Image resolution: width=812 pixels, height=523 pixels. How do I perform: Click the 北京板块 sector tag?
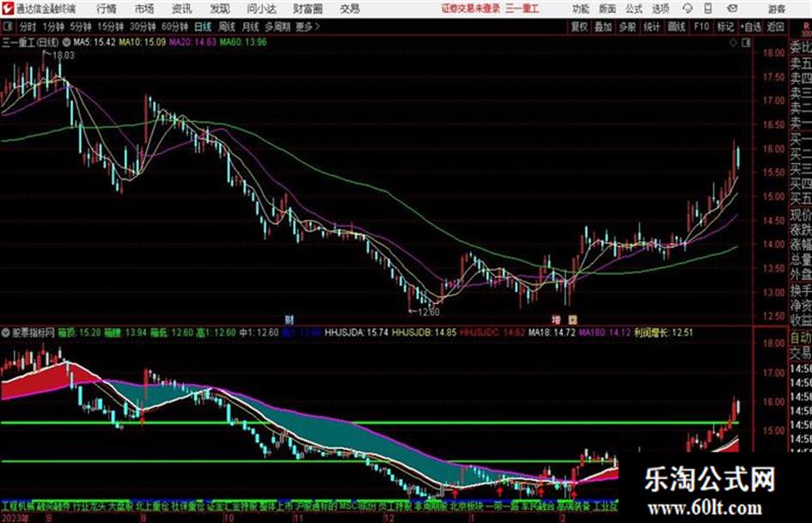click(466, 506)
